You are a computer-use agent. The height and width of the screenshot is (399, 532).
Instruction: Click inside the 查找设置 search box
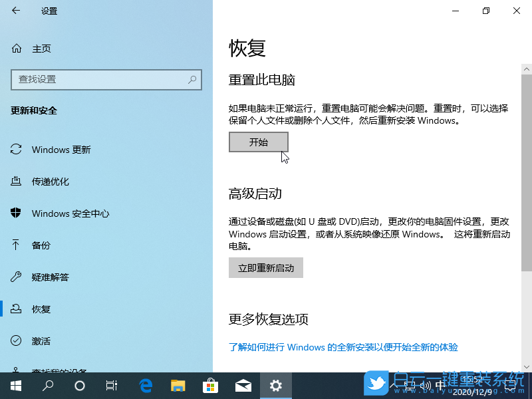[106, 80]
